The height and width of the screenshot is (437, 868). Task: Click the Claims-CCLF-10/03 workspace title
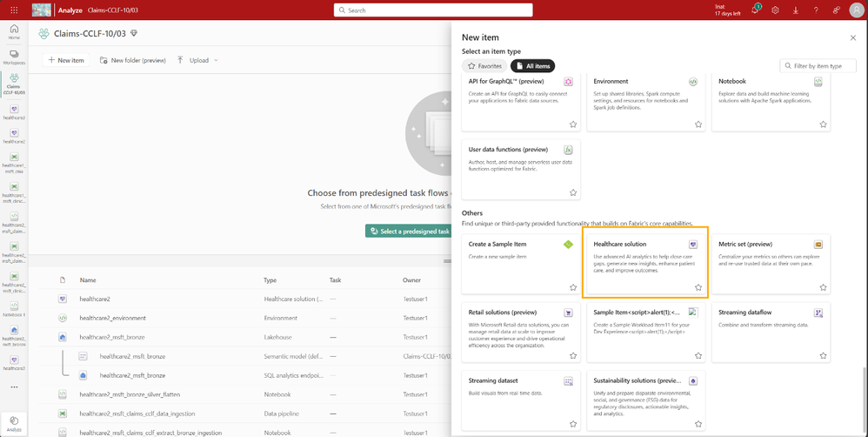tap(90, 33)
